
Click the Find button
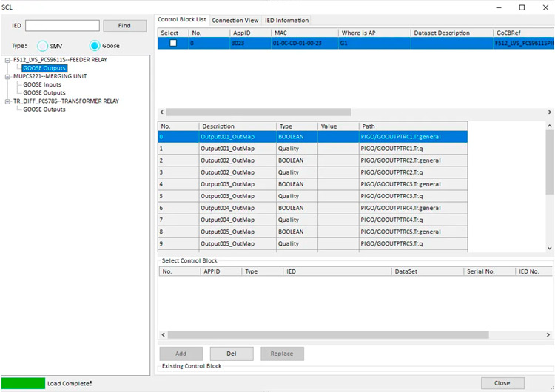(124, 25)
